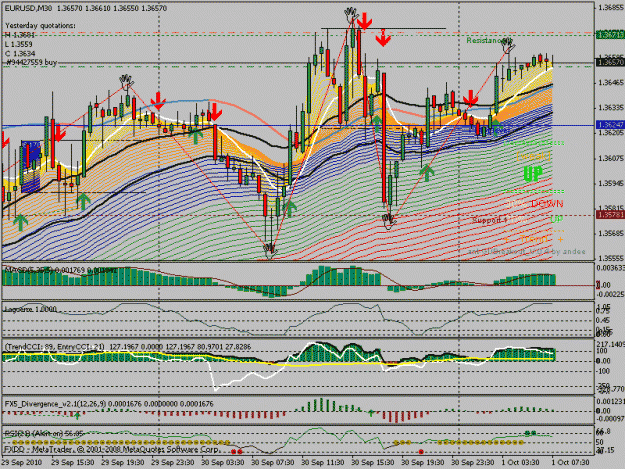Click the '30 Sep 11:30' time axis label
The image size is (625, 469).
point(323,462)
